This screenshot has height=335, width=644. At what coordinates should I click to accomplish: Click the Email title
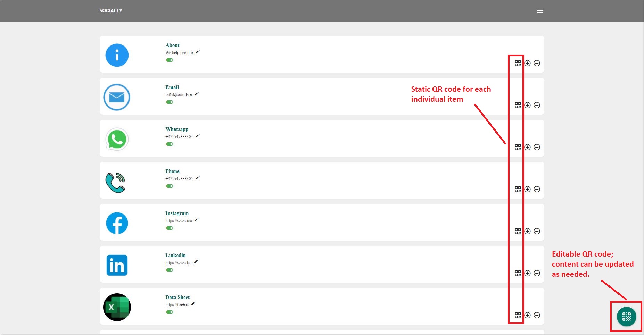[x=172, y=87]
